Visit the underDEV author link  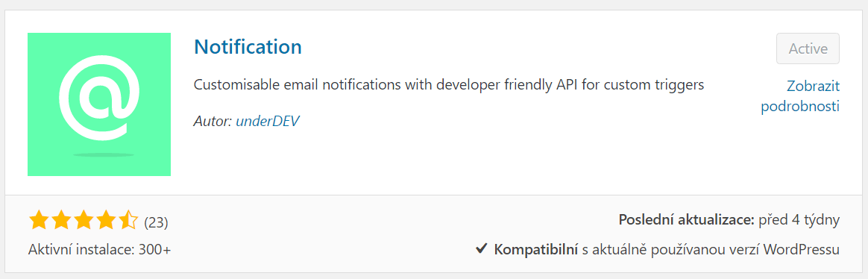coord(268,122)
